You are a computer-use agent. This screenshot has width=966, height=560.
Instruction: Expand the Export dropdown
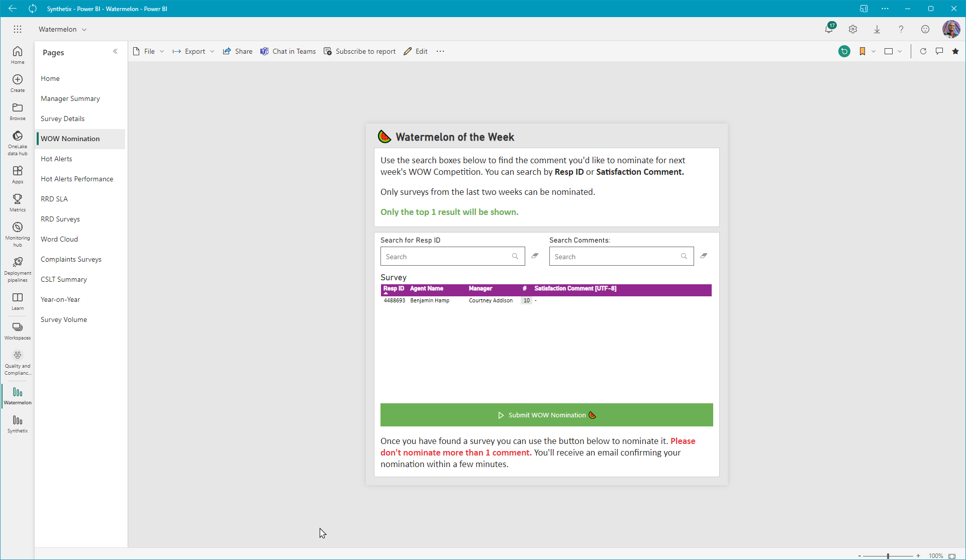click(194, 51)
